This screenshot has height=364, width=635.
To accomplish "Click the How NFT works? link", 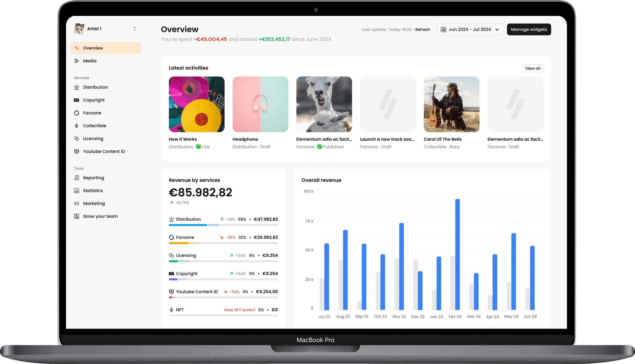I will click(240, 310).
